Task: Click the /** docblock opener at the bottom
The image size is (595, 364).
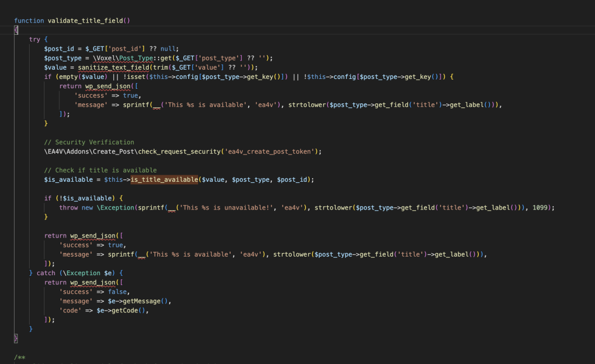Action: [20, 357]
